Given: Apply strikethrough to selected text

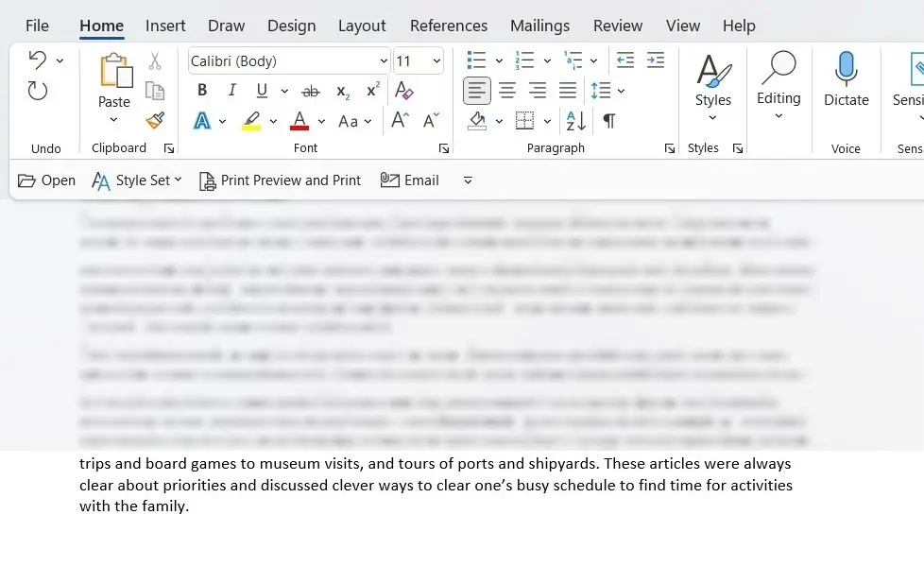Looking at the screenshot, I should 310,90.
